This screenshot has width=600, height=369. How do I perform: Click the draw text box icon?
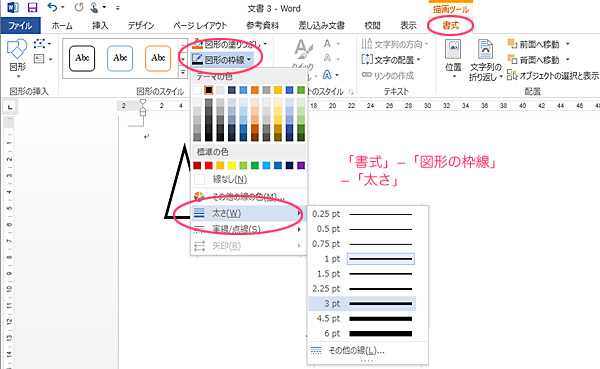pyautogui.click(x=39, y=59)
